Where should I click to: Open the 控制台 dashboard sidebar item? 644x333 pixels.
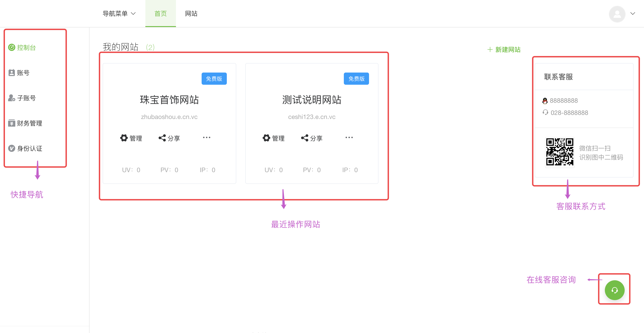click(22, 48)
